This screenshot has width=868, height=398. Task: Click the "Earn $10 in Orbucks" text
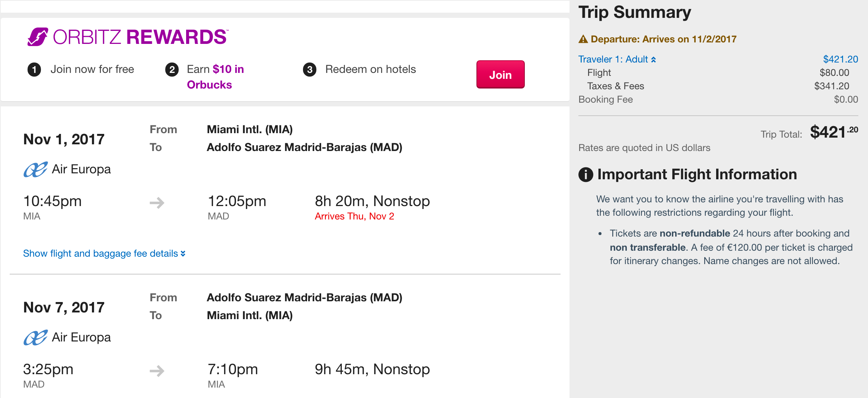click(215, 77)
